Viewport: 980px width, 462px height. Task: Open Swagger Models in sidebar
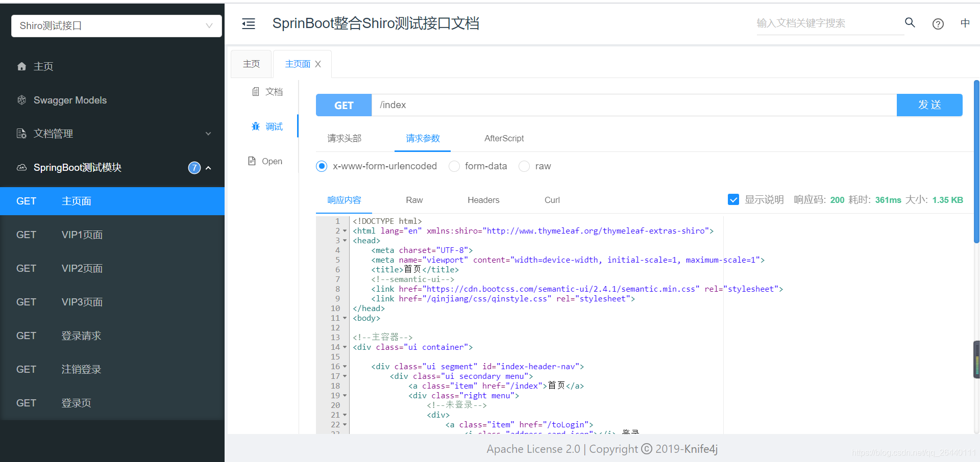click(112, 100)
